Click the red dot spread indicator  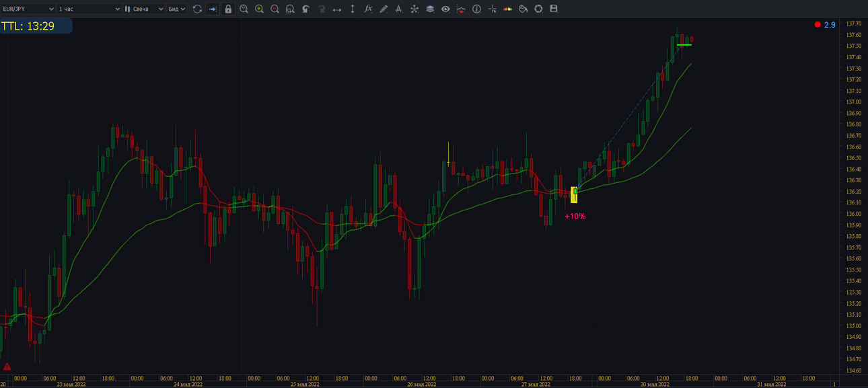[818, 25]
